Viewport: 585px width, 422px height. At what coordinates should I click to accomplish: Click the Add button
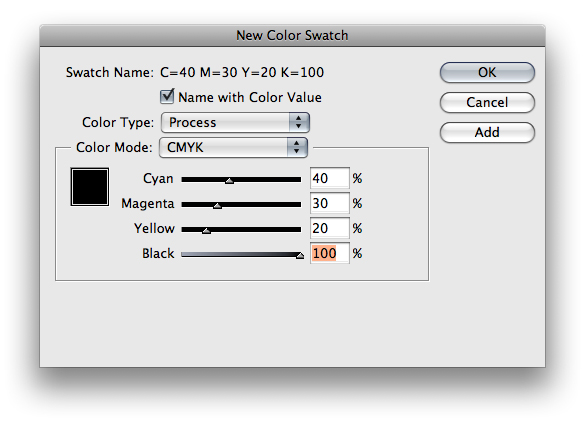tap(487, 132)
